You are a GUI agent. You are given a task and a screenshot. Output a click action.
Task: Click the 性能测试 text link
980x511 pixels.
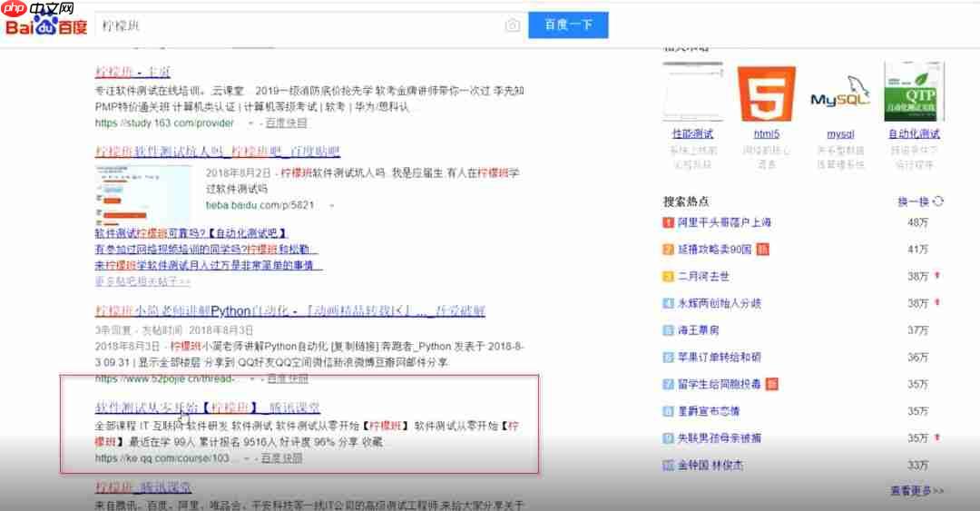(692, 133)
